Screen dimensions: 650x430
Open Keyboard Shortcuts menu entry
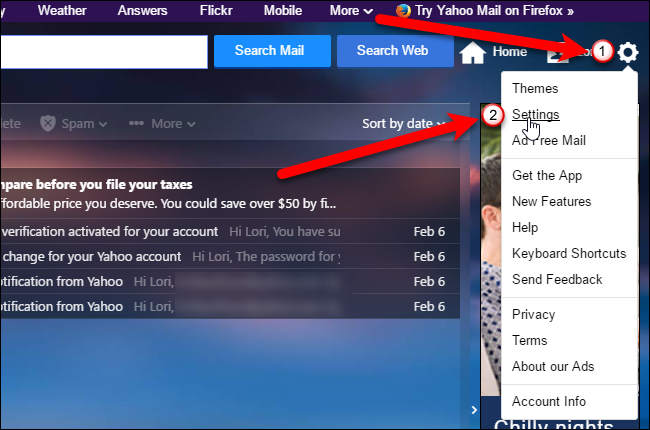click(569, 253)
